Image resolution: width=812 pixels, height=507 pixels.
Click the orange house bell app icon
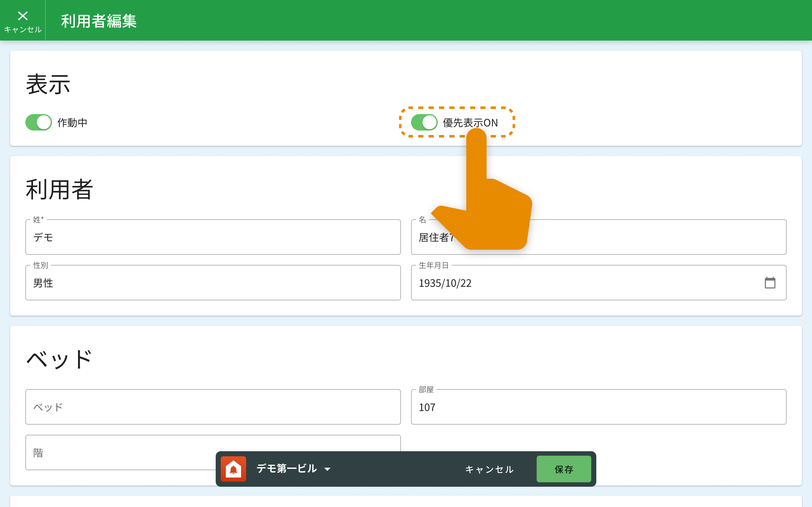tap(233, 469)
